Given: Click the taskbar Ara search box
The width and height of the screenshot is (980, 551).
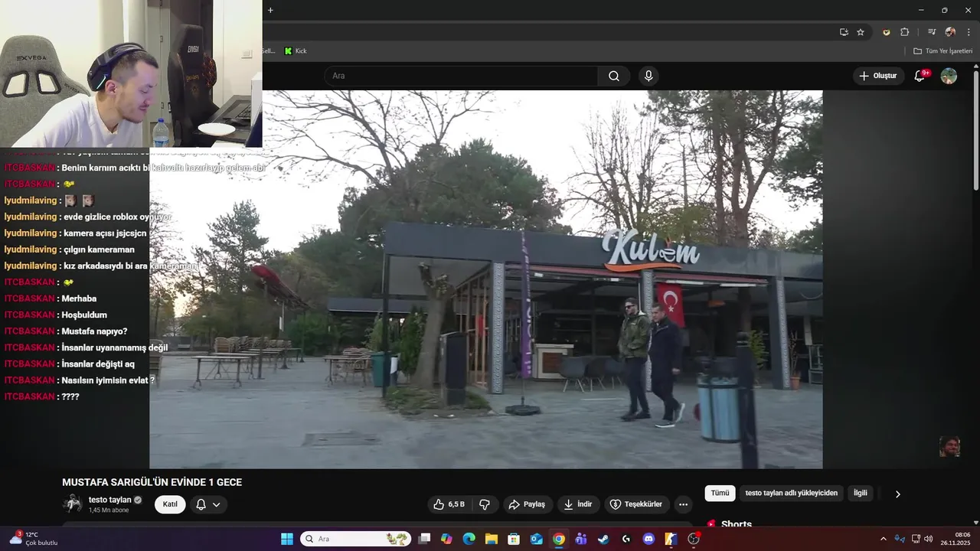Looking at the screenshot, I should pos(356,539).
